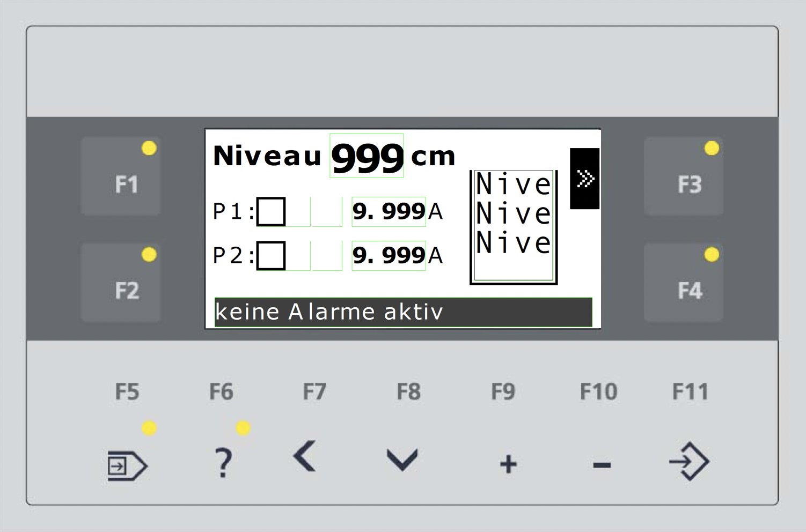806x532 pixels.
Task: Toggle the P2 pump status box
Action: click(271, 256)
